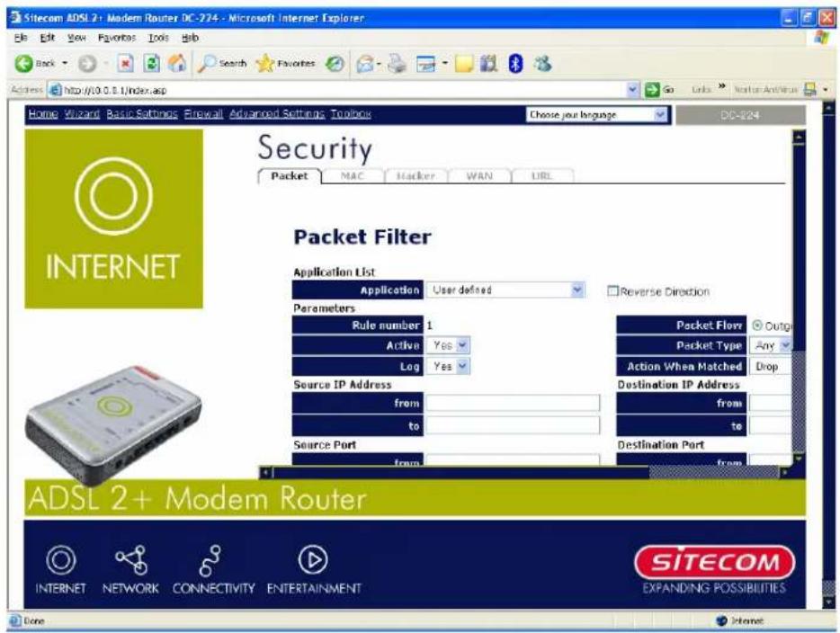Image resolution: width=840 pixels, height=633 pixels.
Task: Select the Outgoing packet flow radio button
Action: (x=757, y=325)
